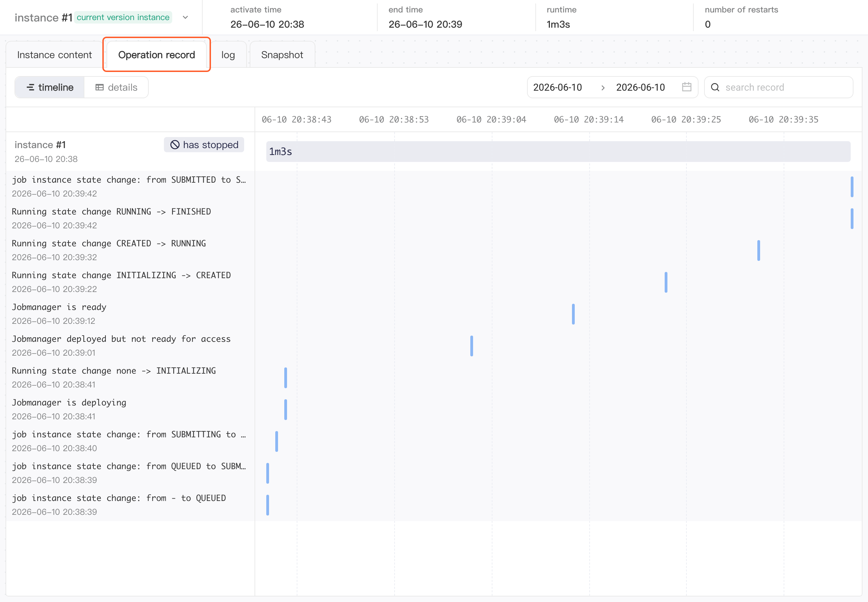This screenshot has height=602, width=868.
Task: Click the none -> INITIALIZING timeline marker
Action: point(285,377)
